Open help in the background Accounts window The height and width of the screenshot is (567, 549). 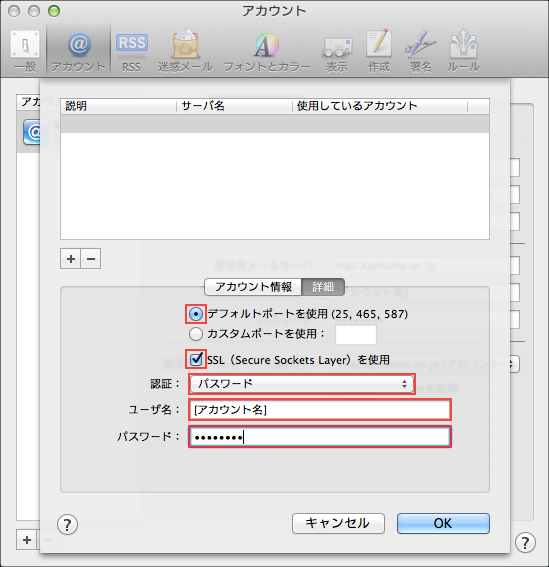coord(525,542)
